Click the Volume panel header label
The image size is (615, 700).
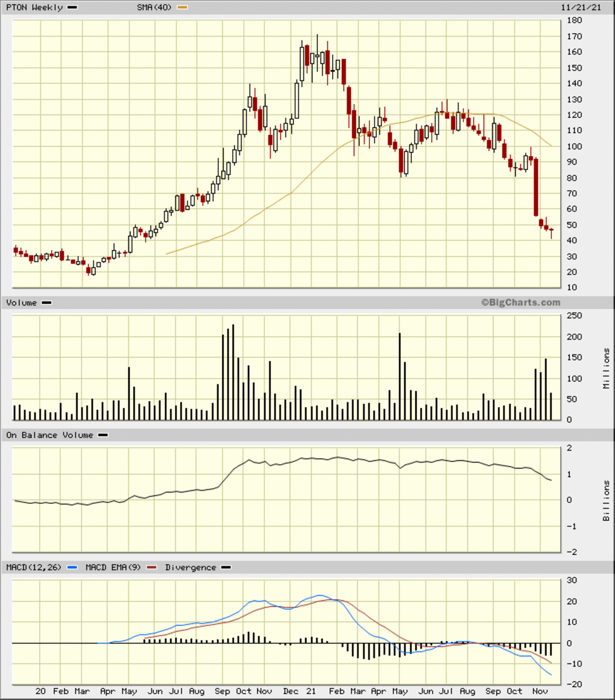point(22,303)
